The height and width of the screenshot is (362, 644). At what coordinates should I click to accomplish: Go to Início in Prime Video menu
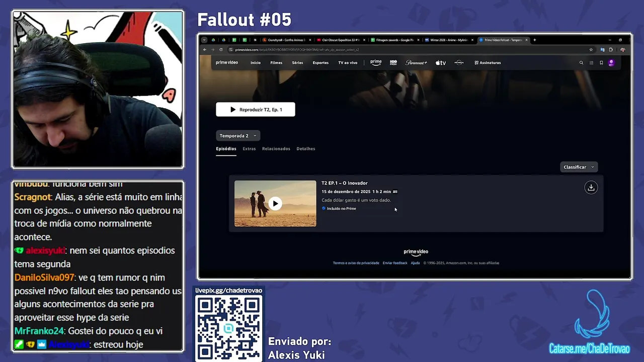click(256, 63)
